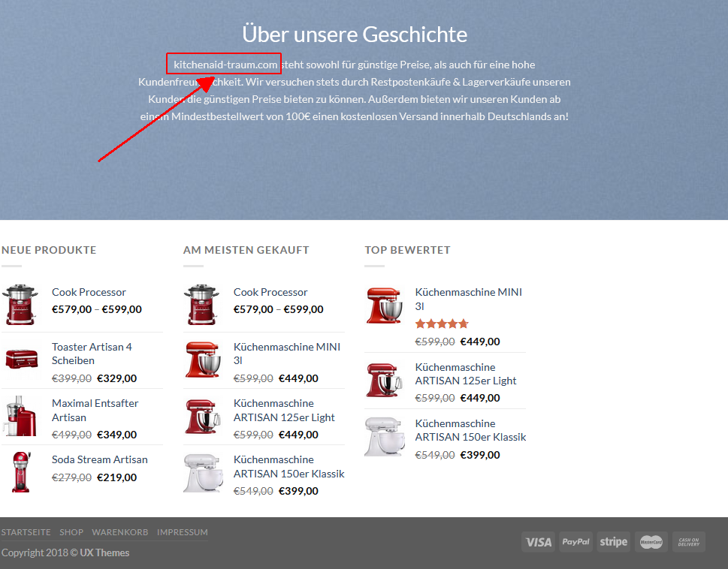Open the Maximal Entsafter Artisan link
This screenshot has width=728, height=569.
95,411
